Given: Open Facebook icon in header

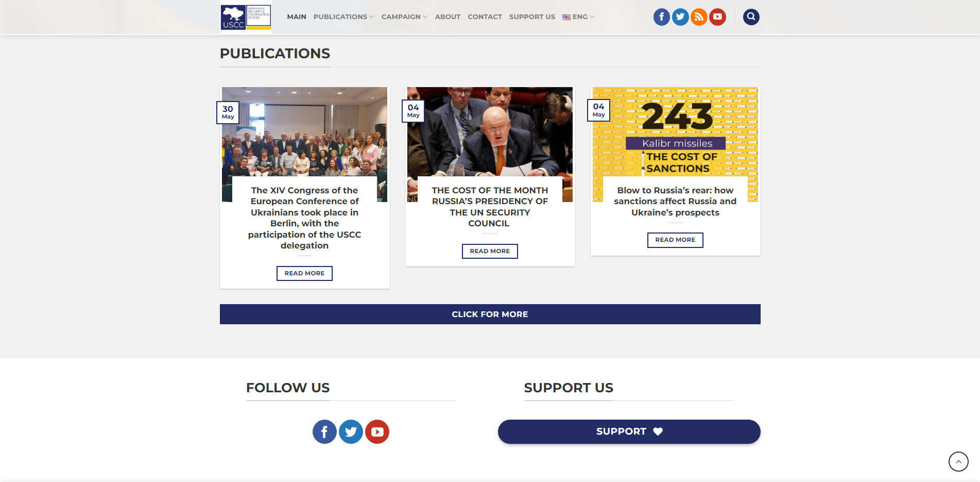Looking at the screenshot, I should tap(662, 17).
